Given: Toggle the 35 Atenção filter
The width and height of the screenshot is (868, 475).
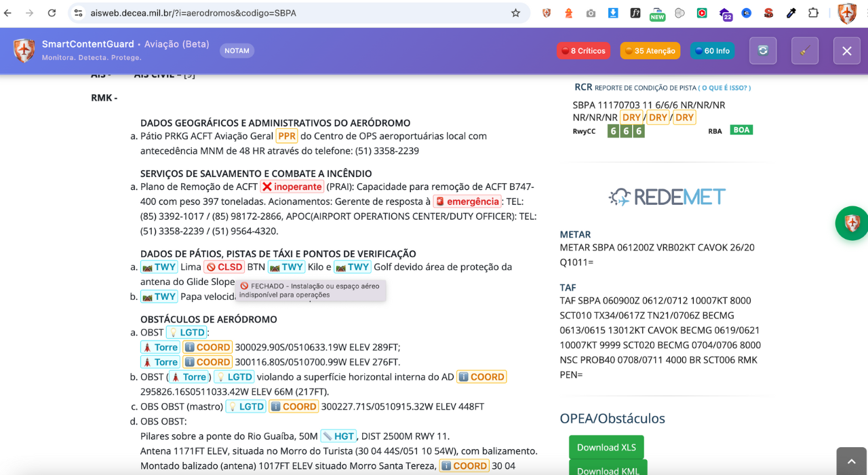Looking at the screenshot, I should pyautogui.click(x=650, y=51).
